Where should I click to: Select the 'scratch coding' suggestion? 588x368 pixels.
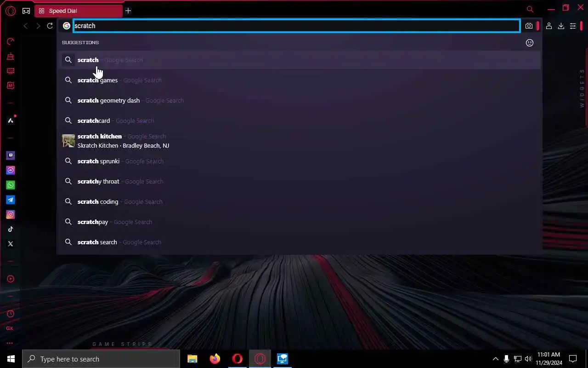[x=300, y=201]
